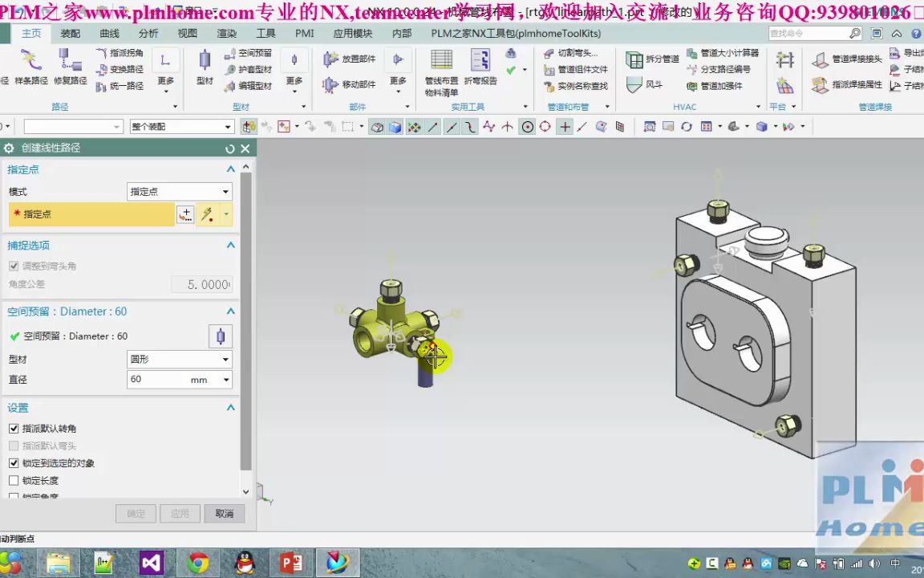Viewport: 924px width, 578px height.
Task: Open the 直径 mm unit dropdown arrow
Action: tap(225, 380)
